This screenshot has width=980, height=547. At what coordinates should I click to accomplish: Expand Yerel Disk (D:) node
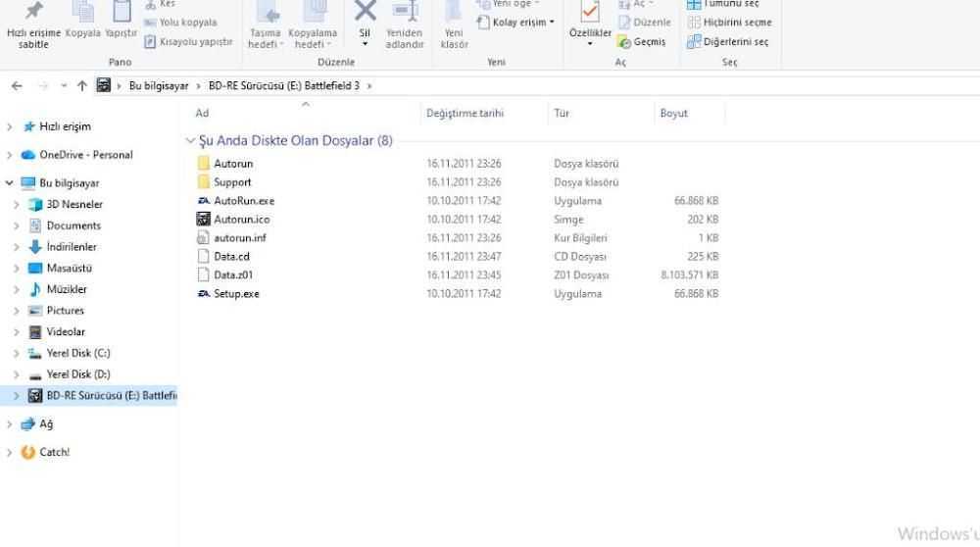pyautogui.click(x=17, y=374)
